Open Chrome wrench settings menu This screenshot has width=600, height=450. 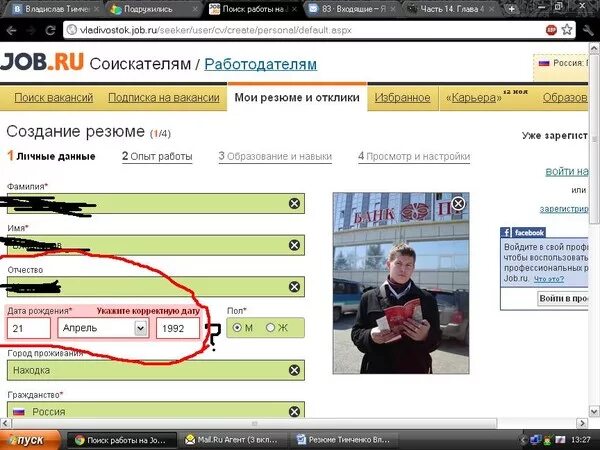tap(588, 30)
